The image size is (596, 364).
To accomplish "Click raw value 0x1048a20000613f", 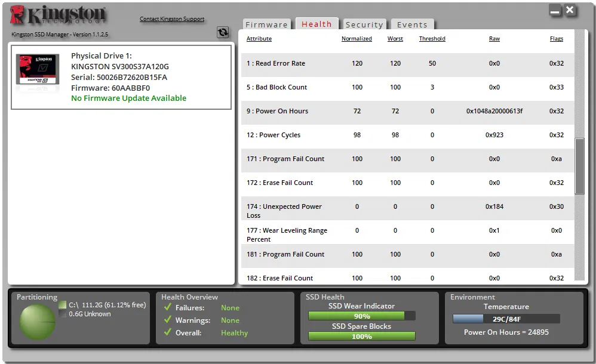I will pos(494,111).
